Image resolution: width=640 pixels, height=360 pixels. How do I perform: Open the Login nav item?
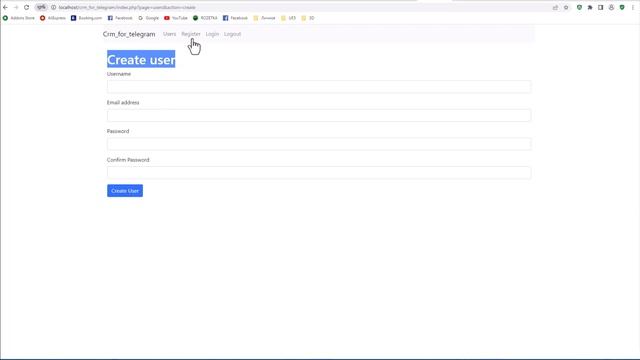coord(212,34)
